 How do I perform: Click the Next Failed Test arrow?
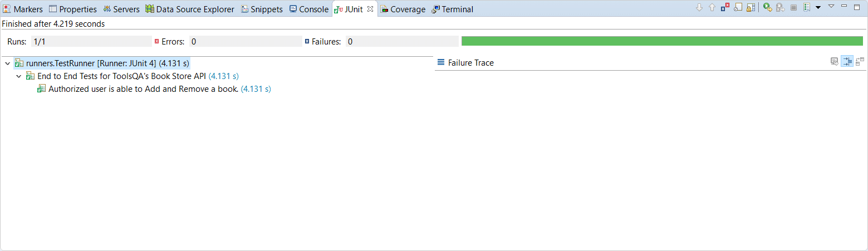point(700,8)
